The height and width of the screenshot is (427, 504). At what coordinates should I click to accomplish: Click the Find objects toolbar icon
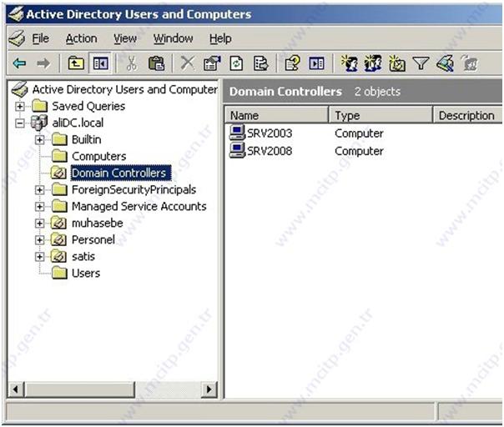click(x=446, y=63)
